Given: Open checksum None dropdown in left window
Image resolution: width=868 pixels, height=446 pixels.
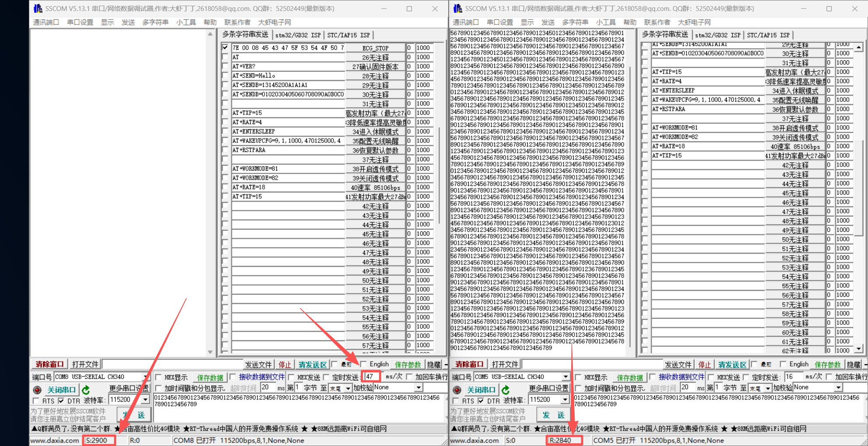Looking at the screenshot, I should (x=418, y=387).
